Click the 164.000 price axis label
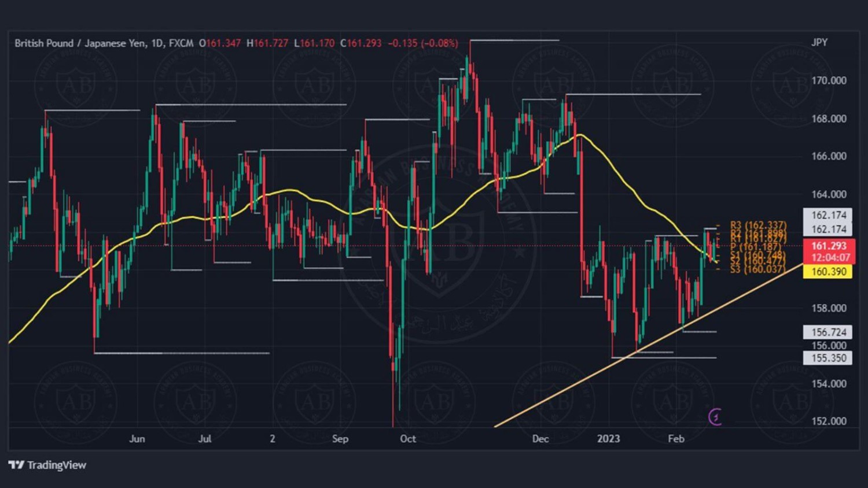 click(x=829, y=194)
